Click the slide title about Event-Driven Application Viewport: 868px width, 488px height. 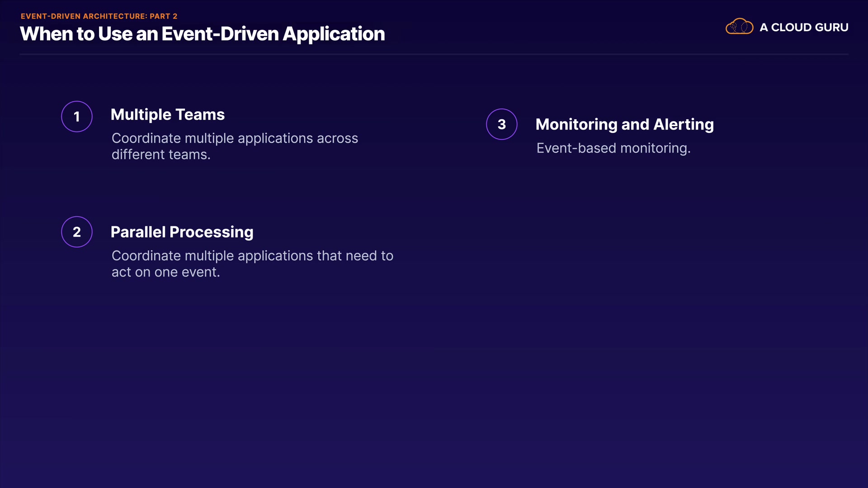click(202, 34)
